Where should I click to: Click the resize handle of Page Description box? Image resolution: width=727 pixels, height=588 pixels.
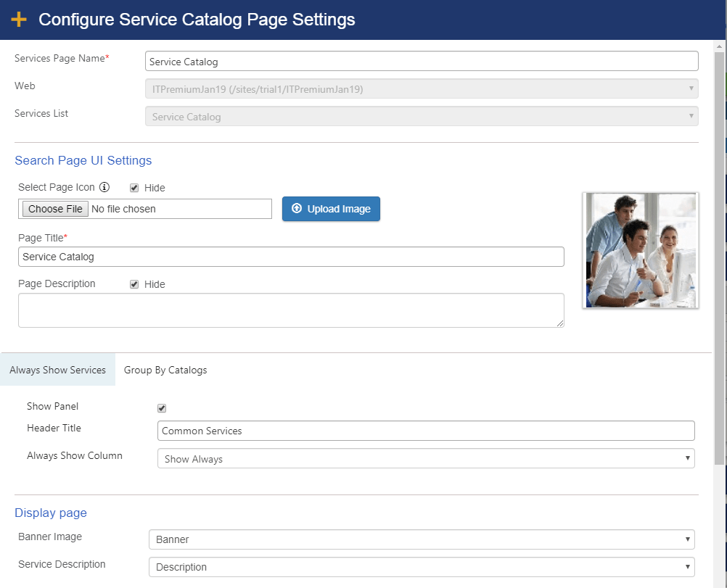(x=559, y=323)
